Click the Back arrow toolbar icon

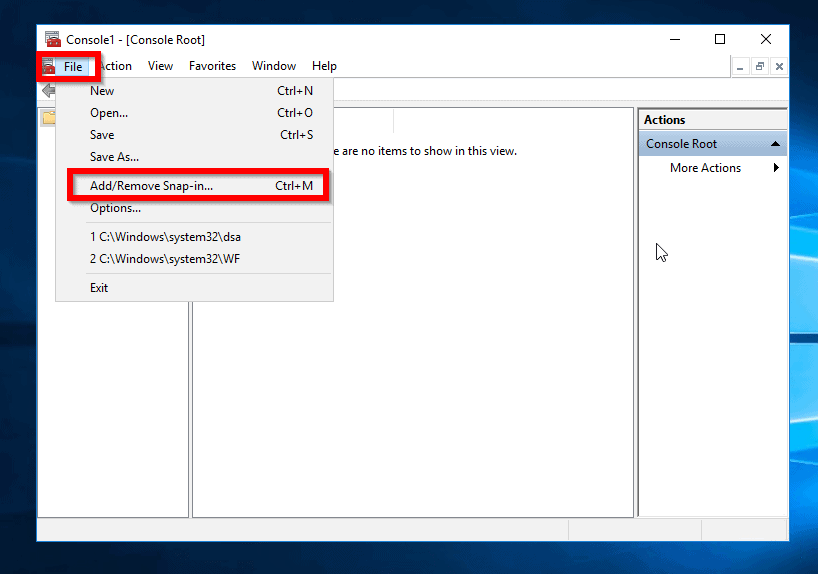49,91
